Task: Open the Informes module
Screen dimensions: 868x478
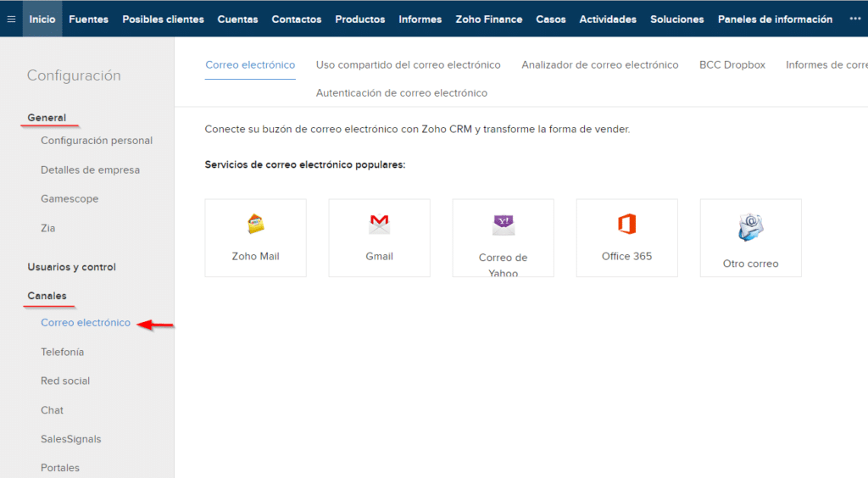Action: [420, 19]
